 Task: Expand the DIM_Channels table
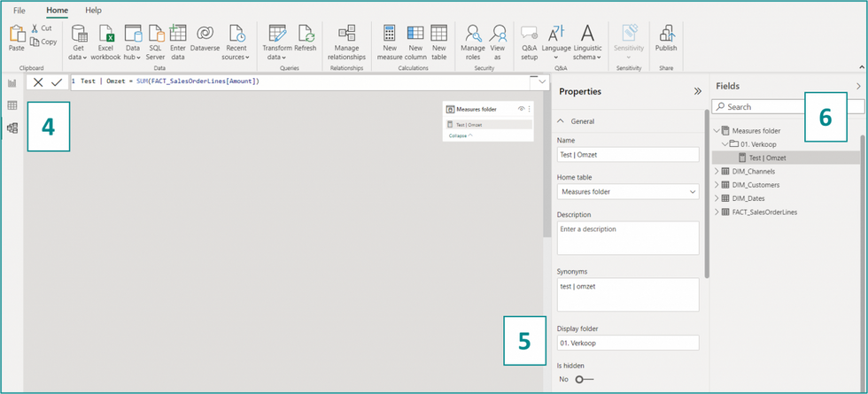point(717,171)
